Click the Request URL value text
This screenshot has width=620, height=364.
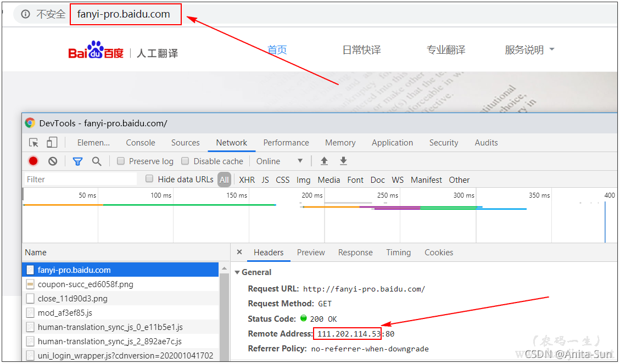click(x=364, y=289)
